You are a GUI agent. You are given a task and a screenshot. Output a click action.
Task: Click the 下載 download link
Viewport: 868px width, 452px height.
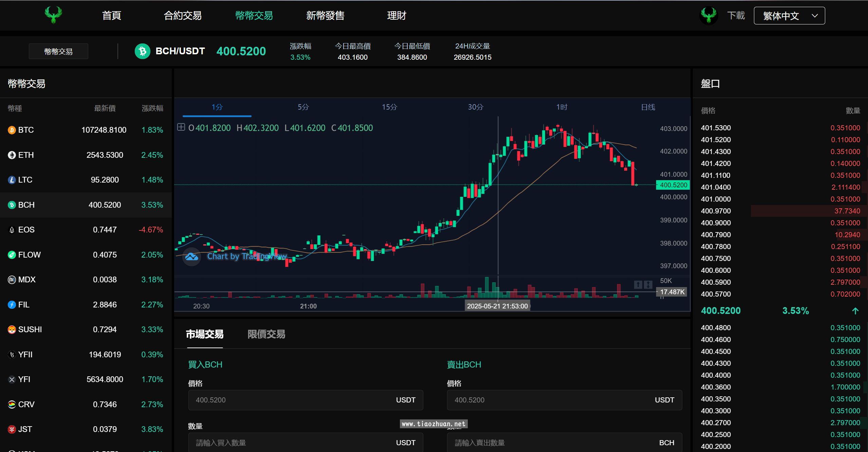(736, 16)
